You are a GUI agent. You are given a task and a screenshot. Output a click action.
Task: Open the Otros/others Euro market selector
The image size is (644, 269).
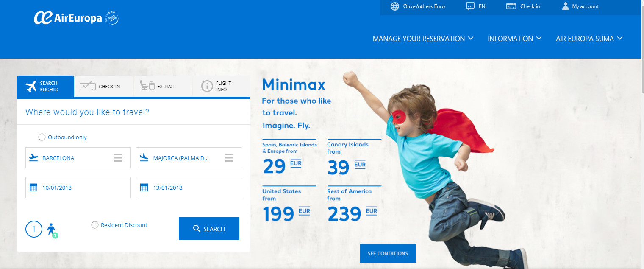click(x=418, y=6)
